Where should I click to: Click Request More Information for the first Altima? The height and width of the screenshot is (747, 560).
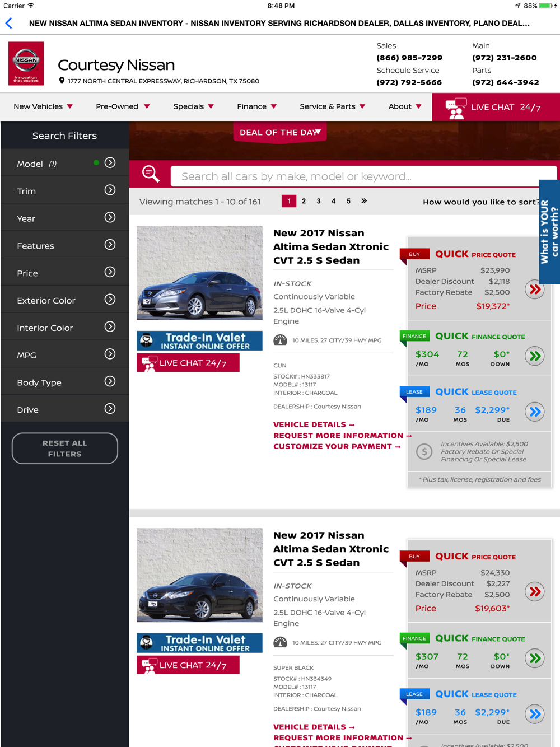point(342,436)
